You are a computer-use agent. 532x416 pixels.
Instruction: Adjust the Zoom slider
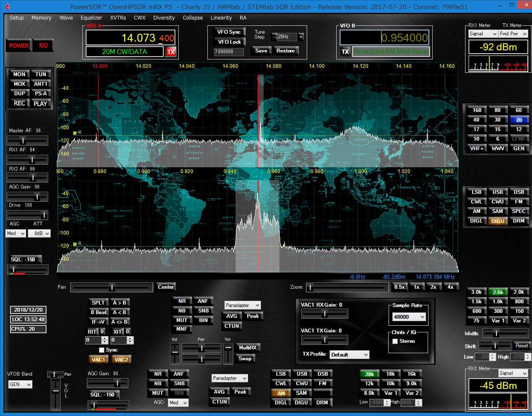point(347,287)
